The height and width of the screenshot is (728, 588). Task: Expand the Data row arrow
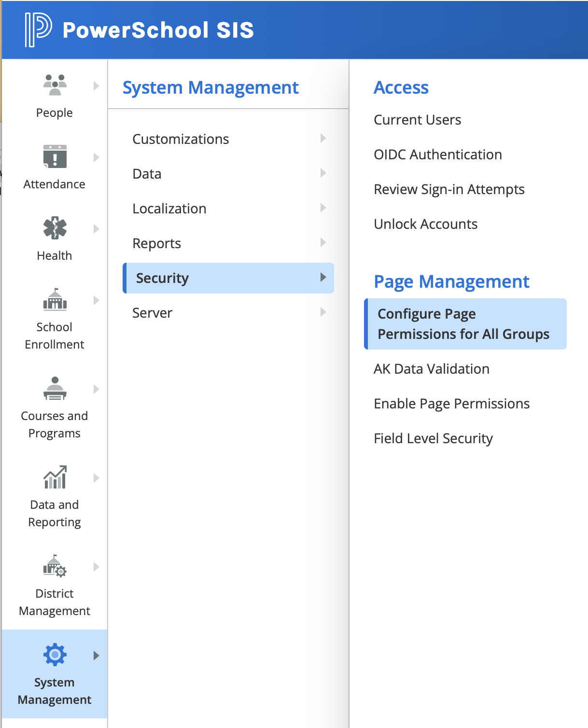pos(323,173)
